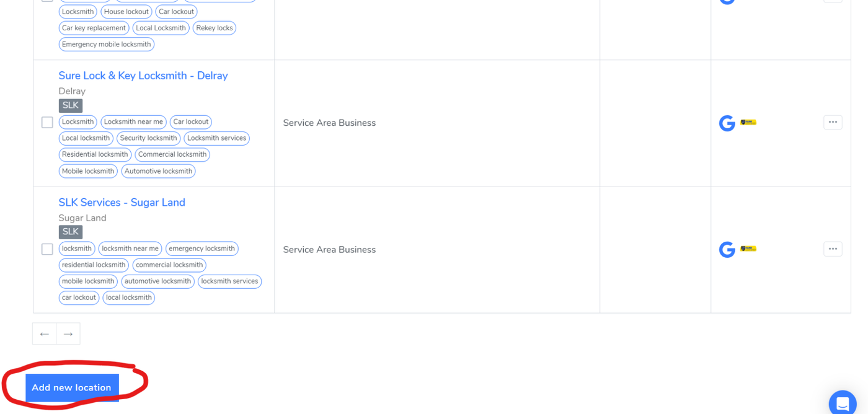Tick the SLK Services Sugar Land checkbox
This screenshot has width=868, height=414.
[x=47, y=249]
